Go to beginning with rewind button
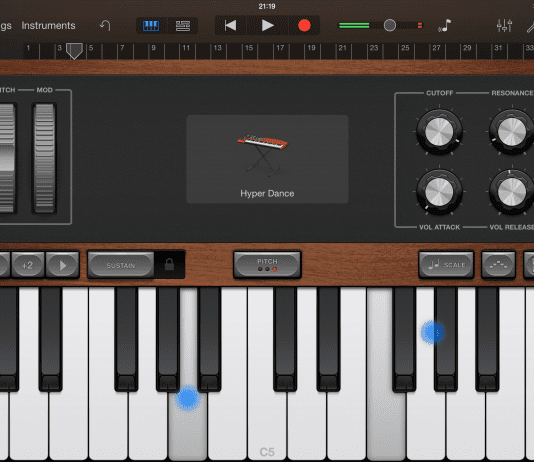The width and height of the screenshot is (534, 462). pyautogui.click(x=231, y=26)
